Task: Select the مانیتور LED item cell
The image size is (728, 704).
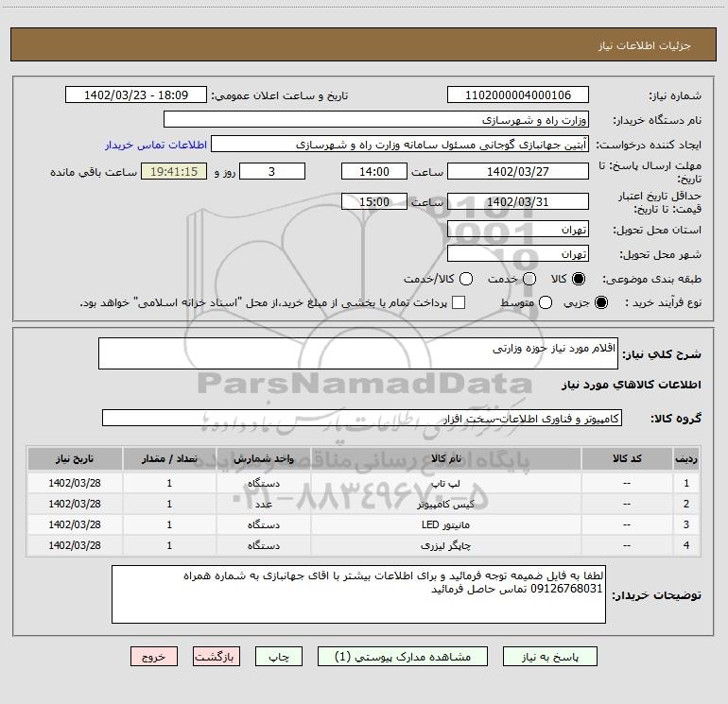Action: (445, 524)
